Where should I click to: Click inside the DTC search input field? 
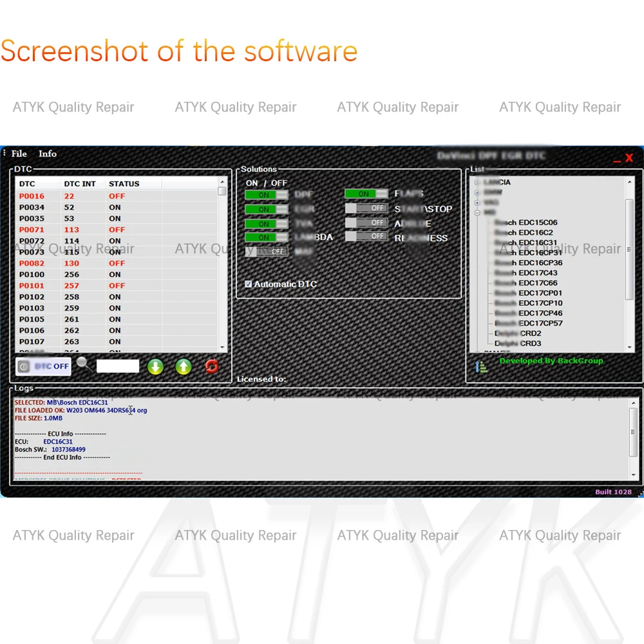[x=118, y=366]
